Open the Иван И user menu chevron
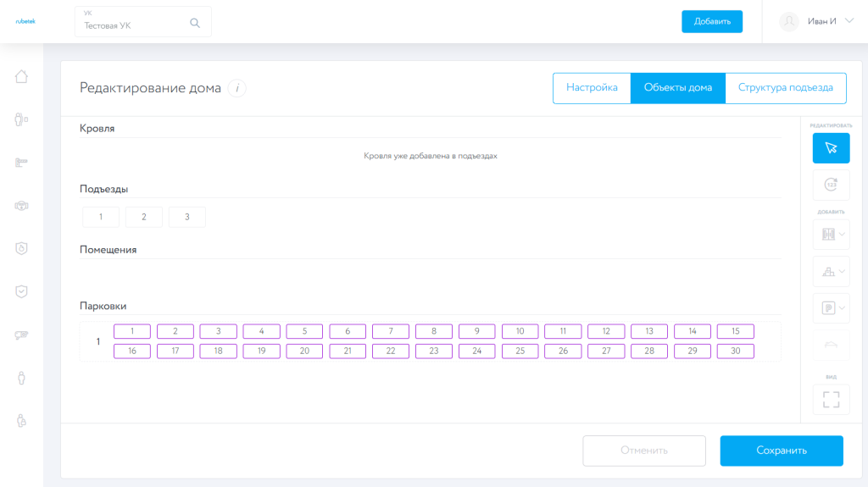The width and height of the screenshot is (868, 487). tap(849, 21)
